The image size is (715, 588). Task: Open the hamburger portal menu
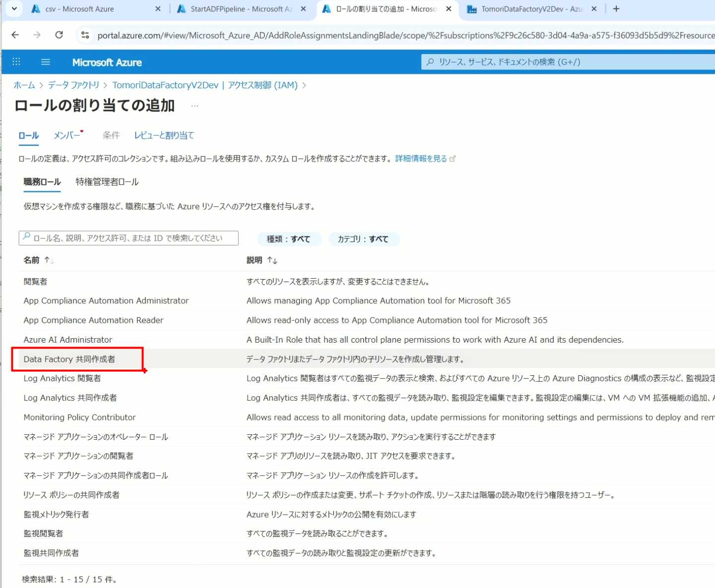(46, 62)
